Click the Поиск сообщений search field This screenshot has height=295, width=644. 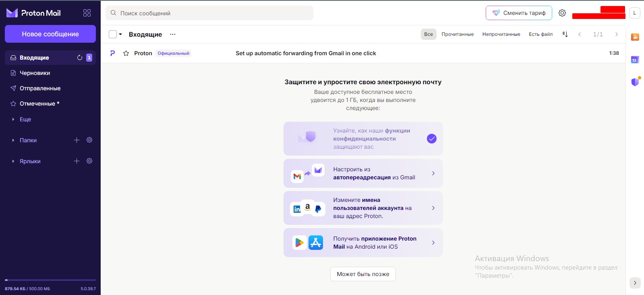tap(209, 13)
